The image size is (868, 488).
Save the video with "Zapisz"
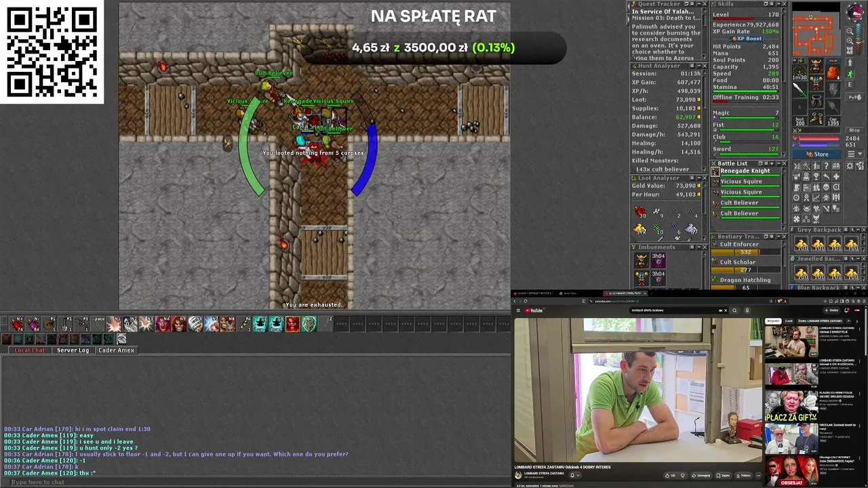click(725, 475)
